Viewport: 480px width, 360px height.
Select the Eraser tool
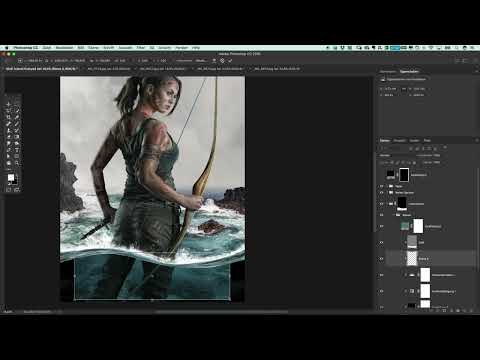coord(9,137)
